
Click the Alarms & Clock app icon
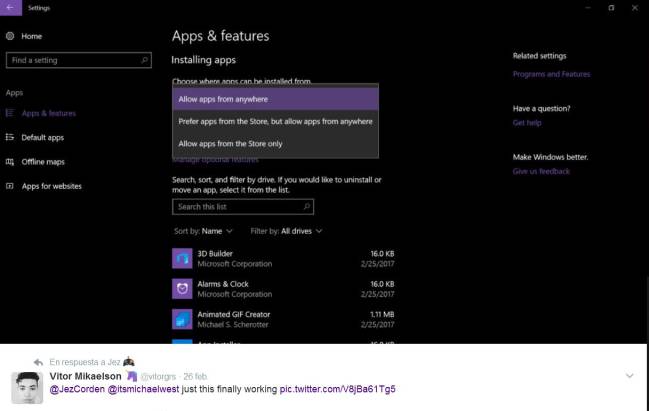click(x=182, y=289)
